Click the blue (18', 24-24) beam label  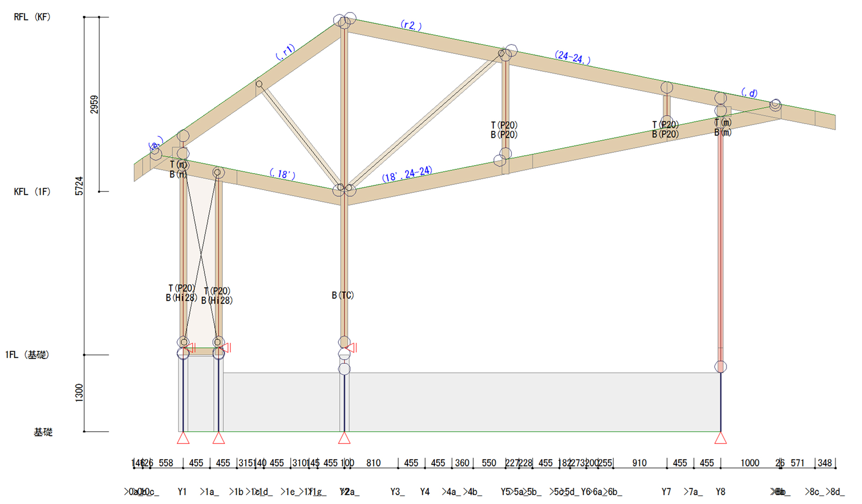tap(407, 174)
